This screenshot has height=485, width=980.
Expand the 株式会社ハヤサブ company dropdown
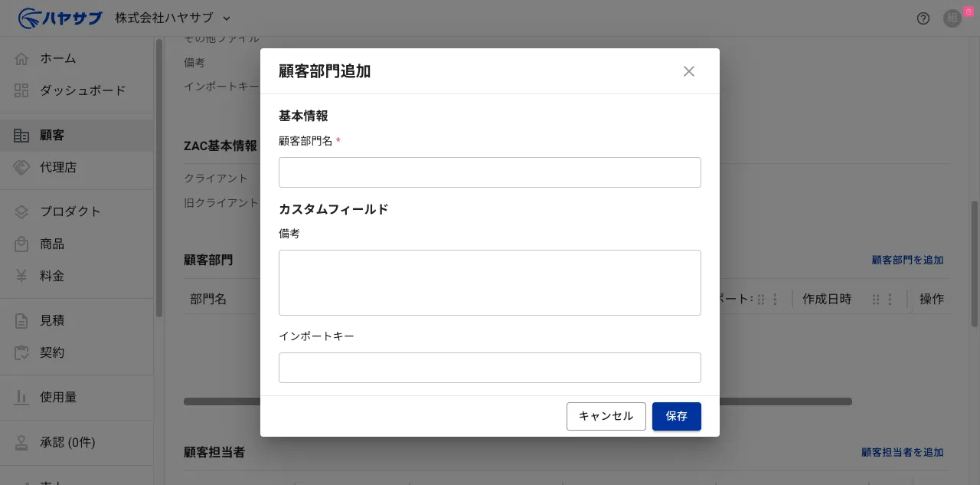click(x=173, y=18)
